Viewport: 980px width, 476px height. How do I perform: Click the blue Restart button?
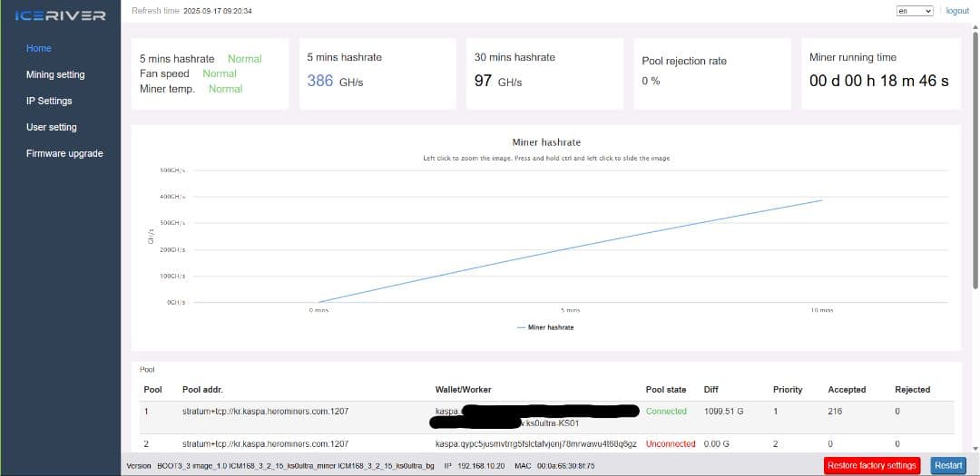948,465
